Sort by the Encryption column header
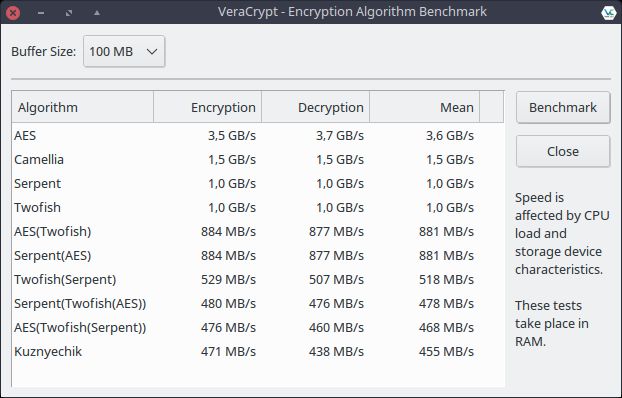Screen dimensions: 622x398 (x=207, y=107)
